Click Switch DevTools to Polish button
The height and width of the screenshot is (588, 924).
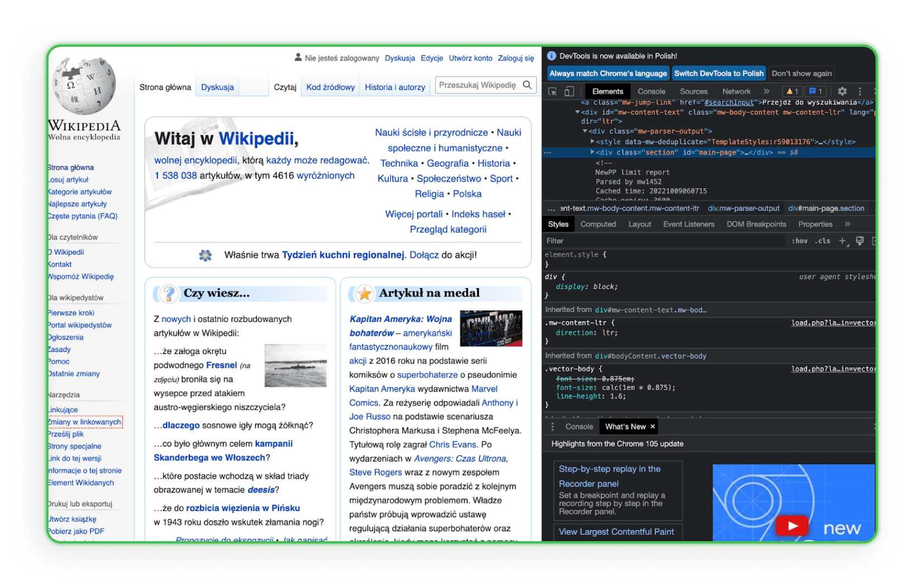click(x=719, y=73)
